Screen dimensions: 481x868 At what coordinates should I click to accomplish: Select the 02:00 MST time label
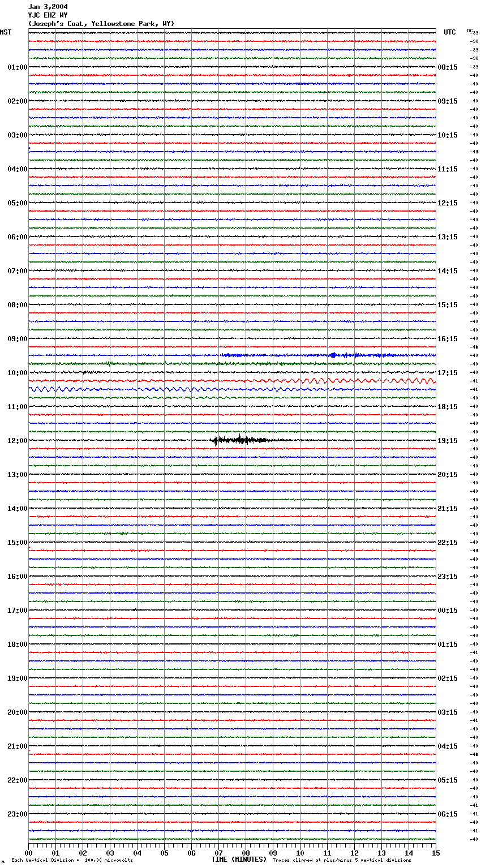18,101
